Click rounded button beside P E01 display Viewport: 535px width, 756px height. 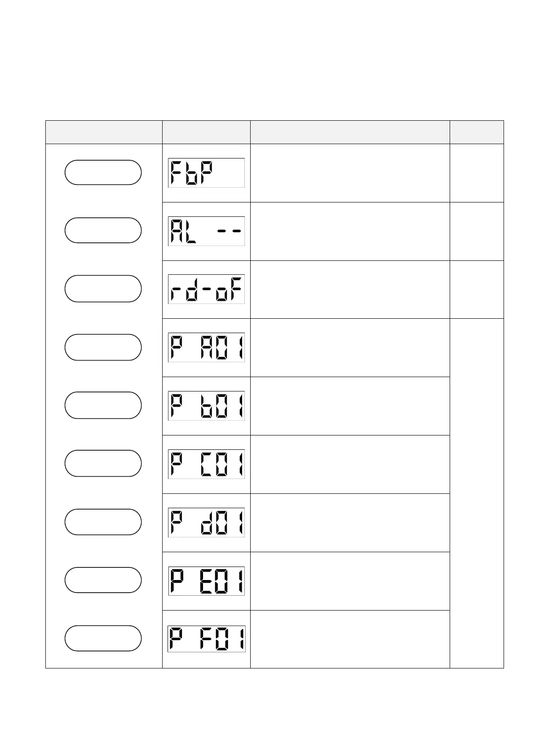[103, 580]
